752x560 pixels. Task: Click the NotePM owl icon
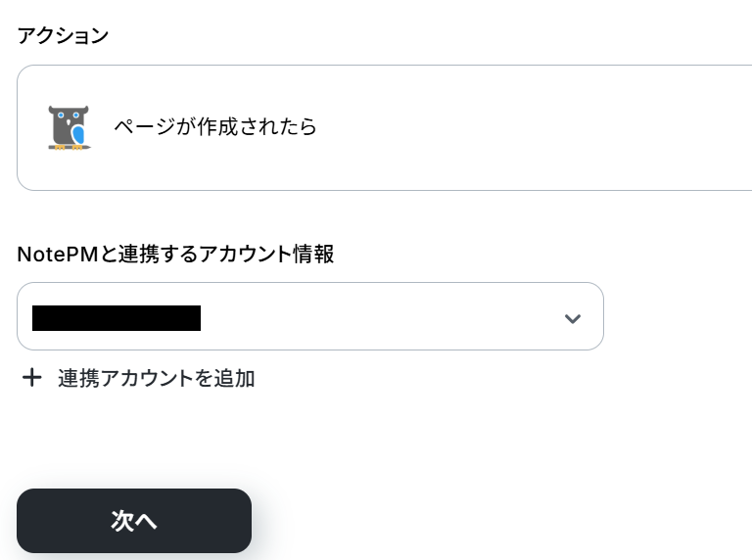click(x=69, y=127)
